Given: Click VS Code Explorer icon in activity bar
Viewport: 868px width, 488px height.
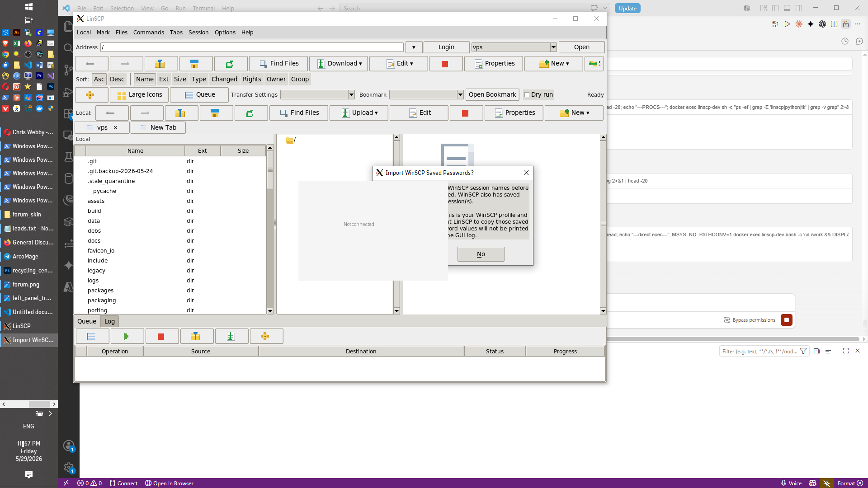Looking at the screenshot, I should (x=68, y=27).
